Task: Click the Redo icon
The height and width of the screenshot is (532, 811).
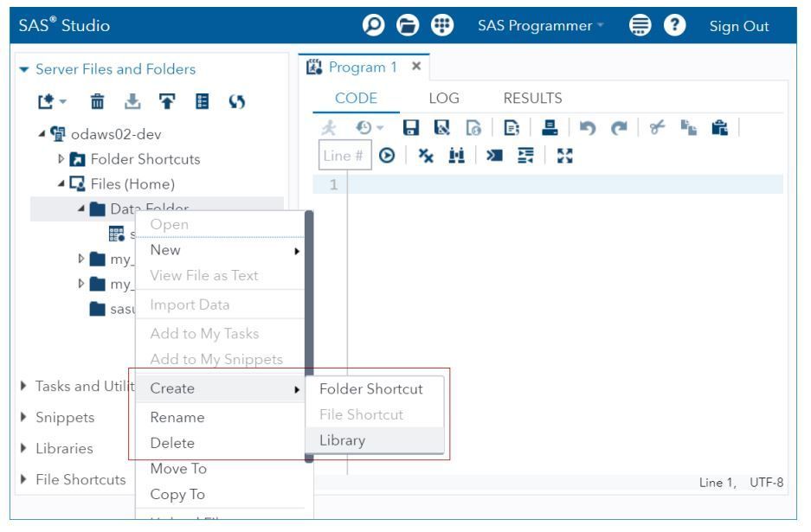Action: (x=619, y=127)
